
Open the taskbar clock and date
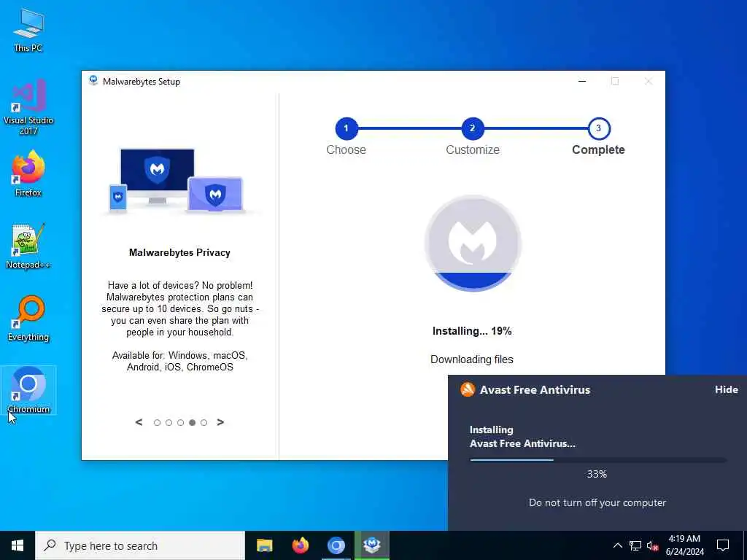[684, 545]
